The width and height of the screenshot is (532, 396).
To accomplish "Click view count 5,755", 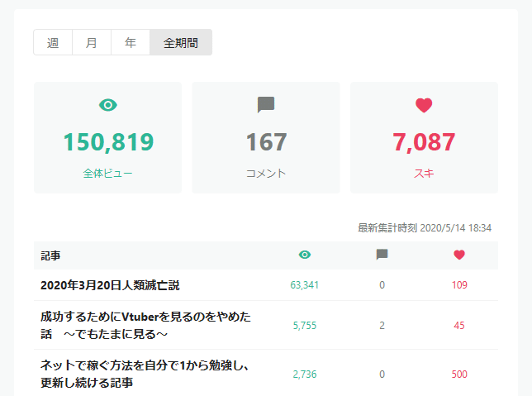I will (x=305, y=326).
